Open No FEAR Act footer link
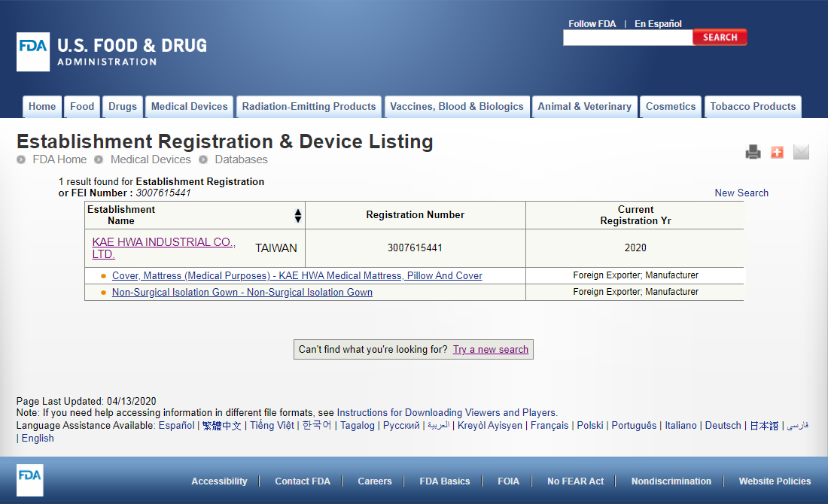This screenshot has height=504, width=828. [x=576, y=481]
